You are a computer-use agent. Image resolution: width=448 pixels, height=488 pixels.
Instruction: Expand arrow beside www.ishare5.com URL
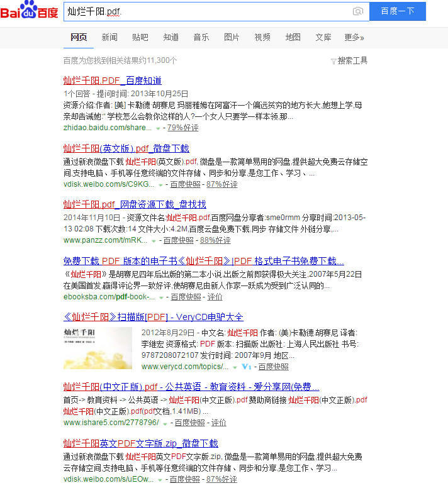(165, 423)
